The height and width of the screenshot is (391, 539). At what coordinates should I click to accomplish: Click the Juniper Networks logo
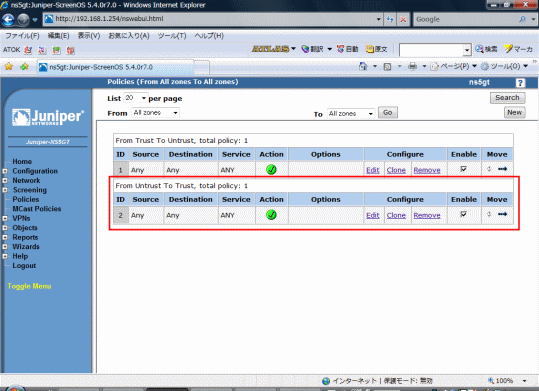(x=48, y=117)
